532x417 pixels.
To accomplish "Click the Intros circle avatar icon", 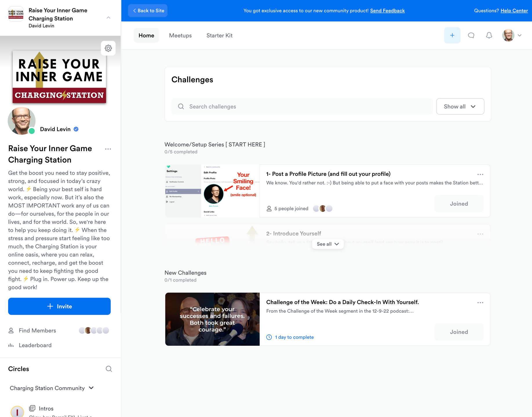I will click(x=17, y=411).
